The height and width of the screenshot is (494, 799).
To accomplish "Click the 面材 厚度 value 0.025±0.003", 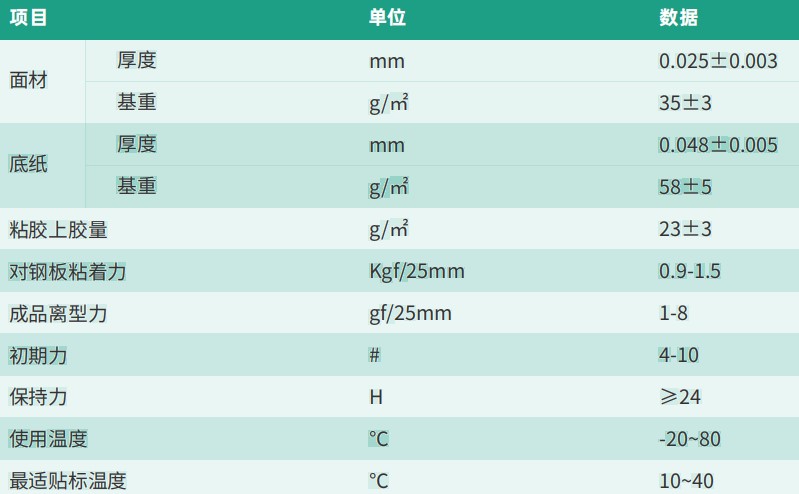I will [x=718, y=61].
